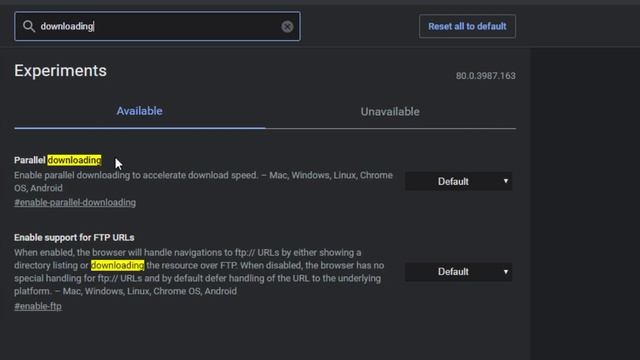Screen dimensions: 640x360
Task: Switch to the Unavailable tab
Action: tap(390, 111)
